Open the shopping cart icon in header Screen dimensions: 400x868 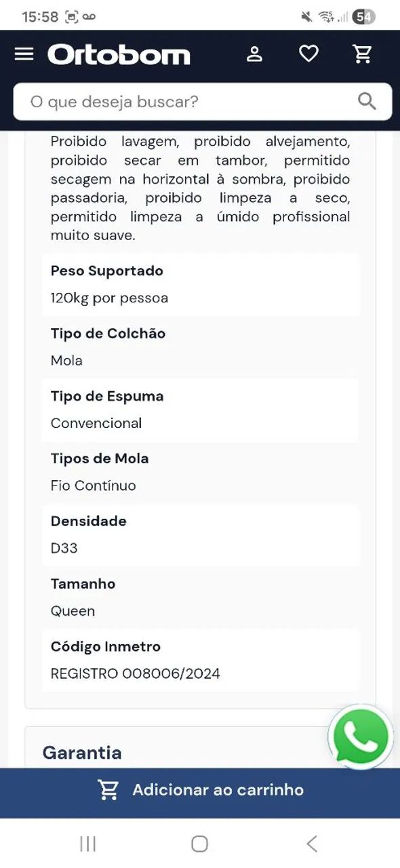click(363, 54)
